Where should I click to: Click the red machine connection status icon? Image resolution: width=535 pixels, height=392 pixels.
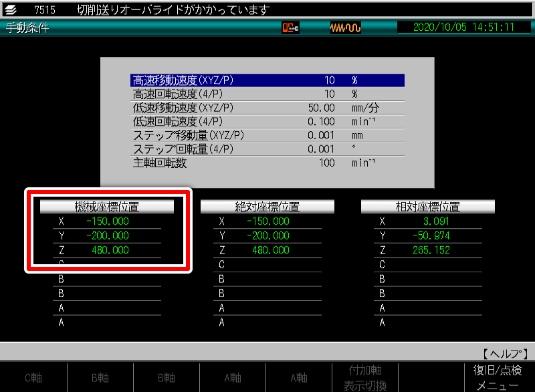click(290, 27)
